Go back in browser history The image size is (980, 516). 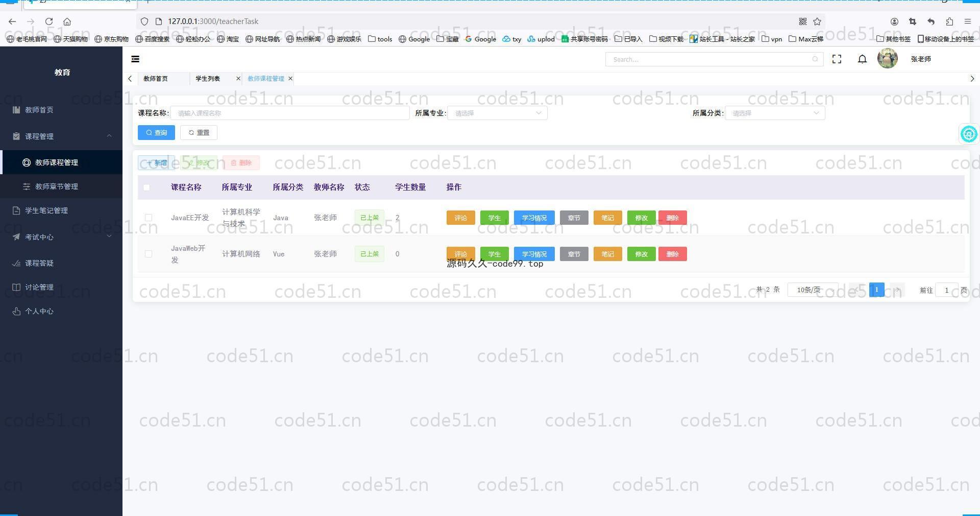[12, 21]
